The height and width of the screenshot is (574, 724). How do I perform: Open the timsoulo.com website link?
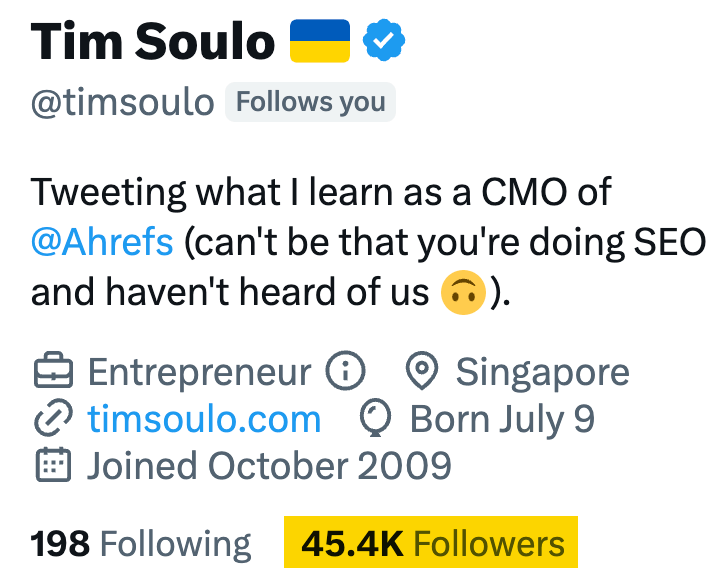[x=204, y=419]
